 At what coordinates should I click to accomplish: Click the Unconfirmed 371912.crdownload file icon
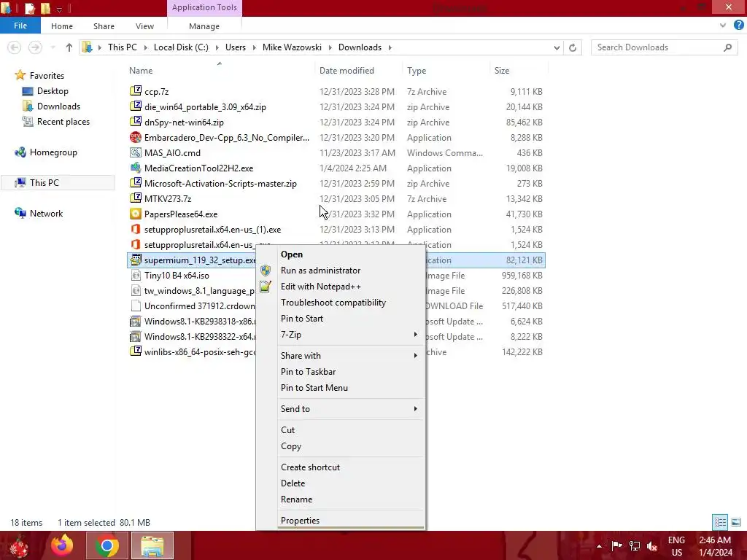[136, 306]
